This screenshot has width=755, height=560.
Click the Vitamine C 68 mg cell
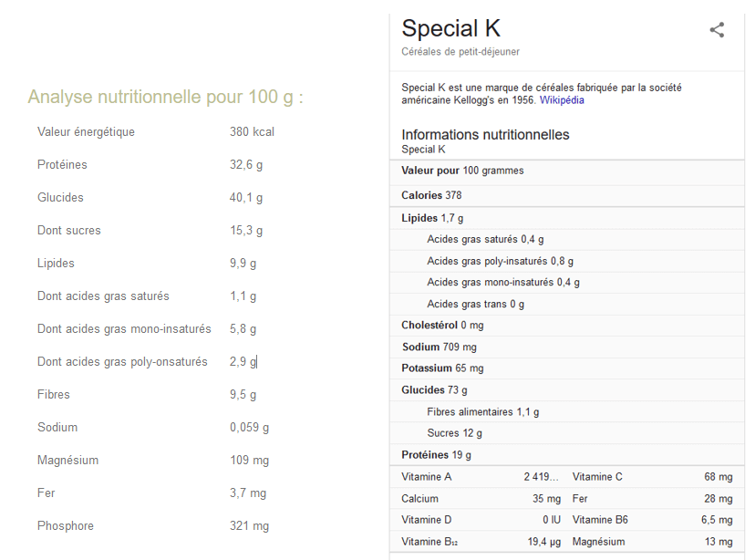click(x=653, y=477)
